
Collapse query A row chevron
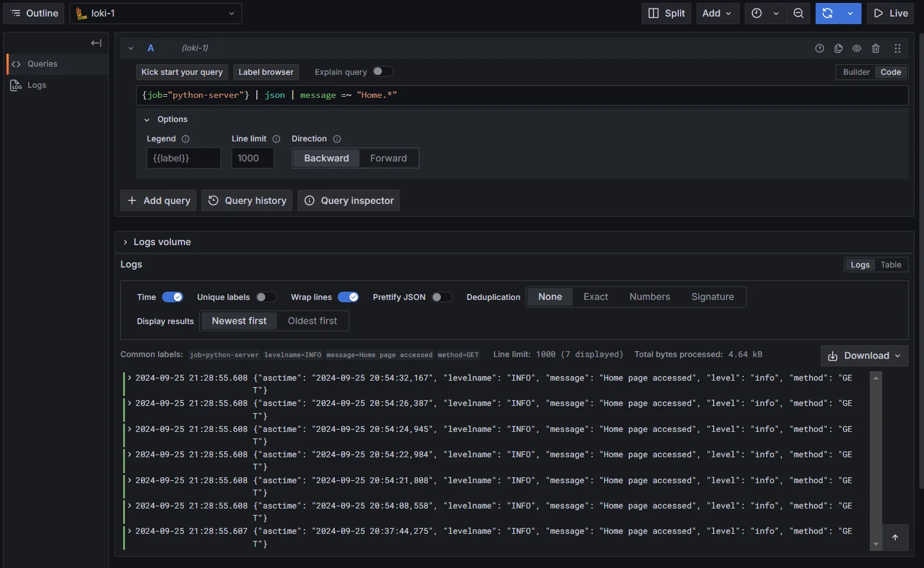[x=131, y=48]
